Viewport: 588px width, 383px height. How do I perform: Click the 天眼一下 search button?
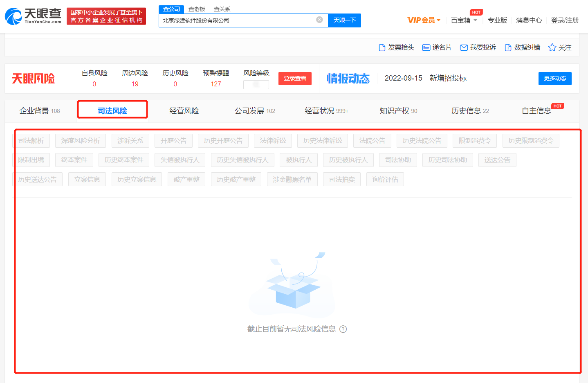(x=344, y=20)
